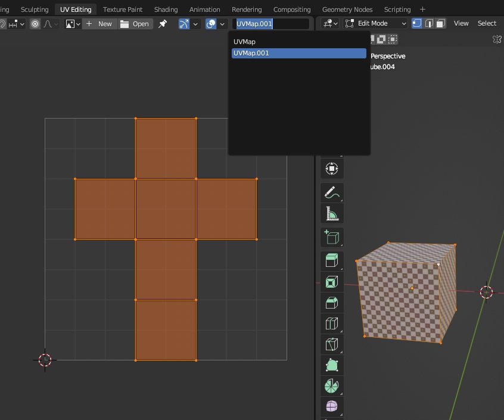Select the Knife tool
The width and height of the screenshot is (504, 420).
(332, 344)
